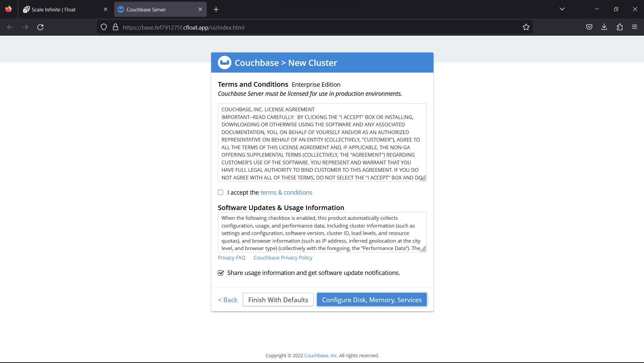Click Configure Disk, Memory, Services button
Image resolution: width=644 pixels, height=363 pixels.
372,300
